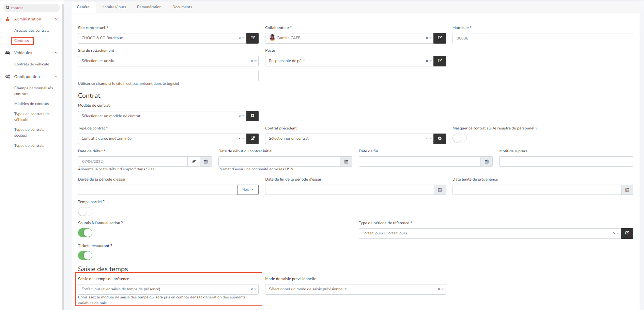
Task: Clear the Site contractuel selection with x
Action: point(239,38)
